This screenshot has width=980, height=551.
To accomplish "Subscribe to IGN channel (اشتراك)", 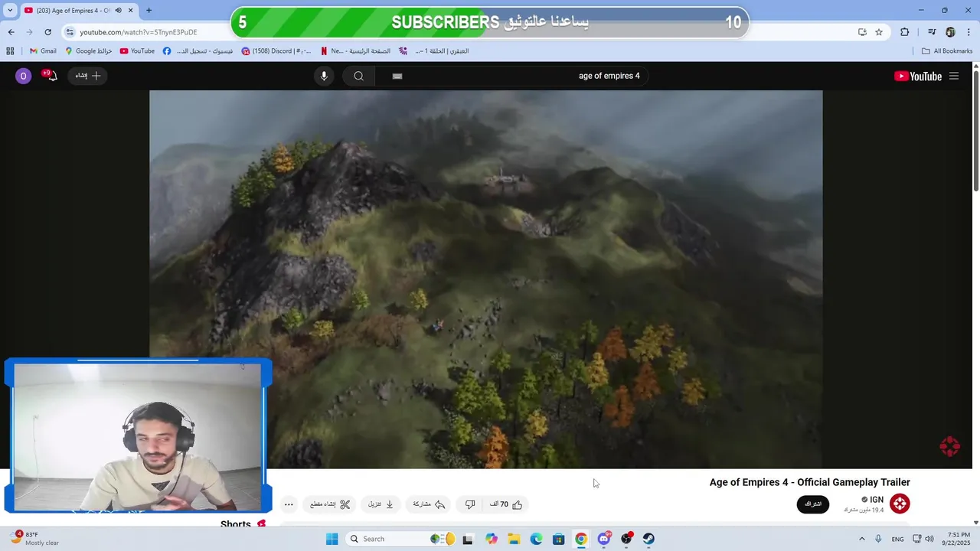I will point(813,504).
